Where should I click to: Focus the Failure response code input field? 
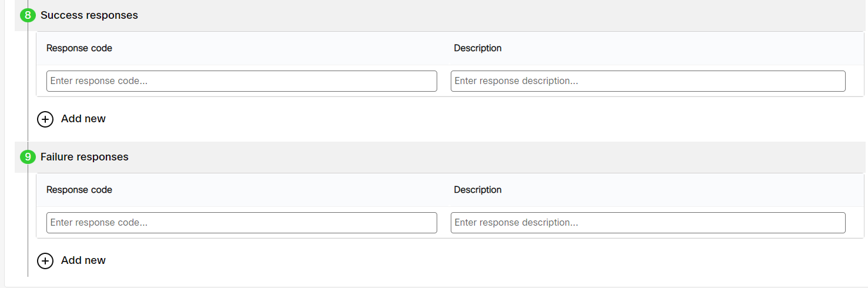point(242,223)
